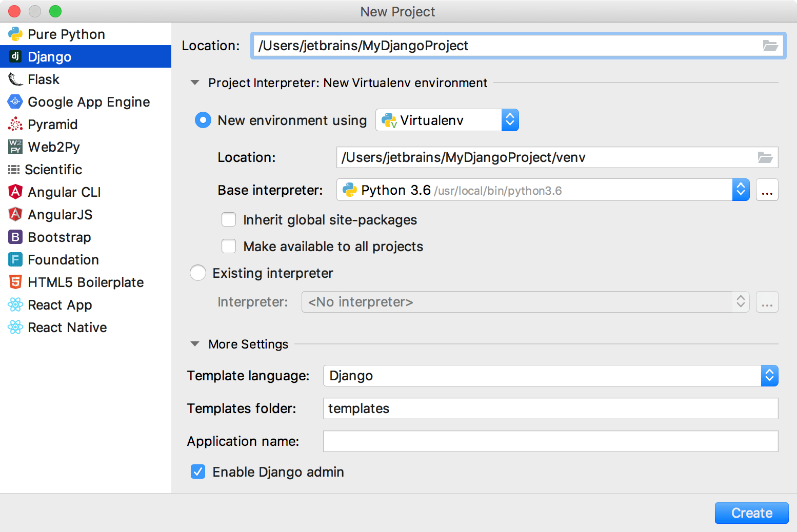Collapse the Project Interpreter section
The height and width of the screenshot is (532, 797).
tap(195, 82)
